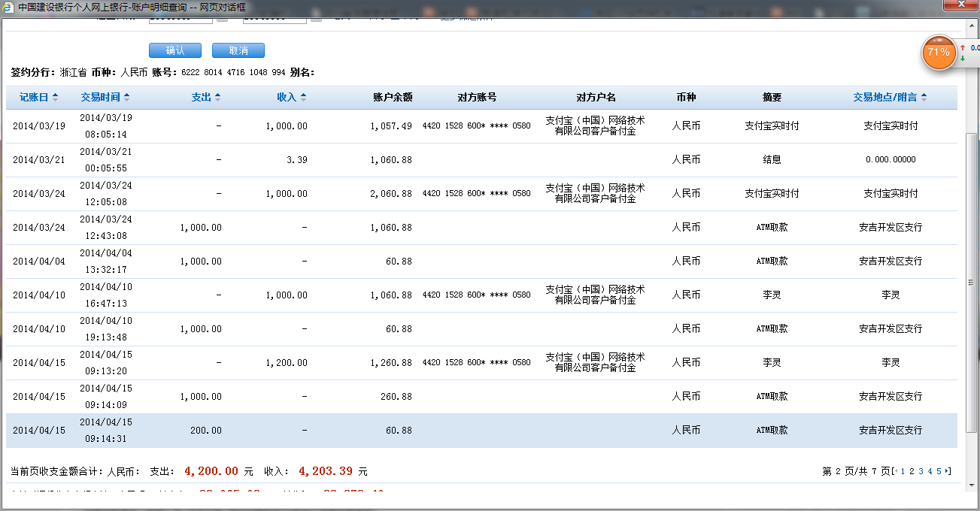This screenshot has height=511, width=980.
Task: Click the sort arrows beside 支出
Action: click(x=217, y=98)
